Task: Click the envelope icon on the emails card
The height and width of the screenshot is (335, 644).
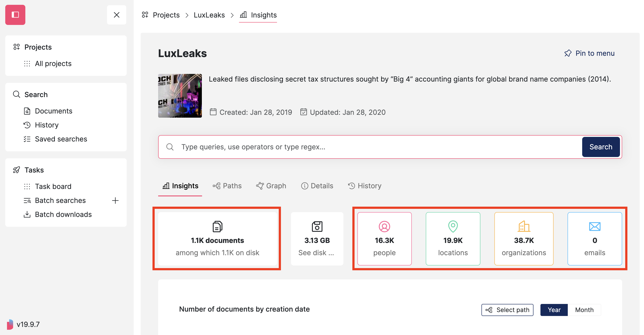Action: (x=594, y=227)
